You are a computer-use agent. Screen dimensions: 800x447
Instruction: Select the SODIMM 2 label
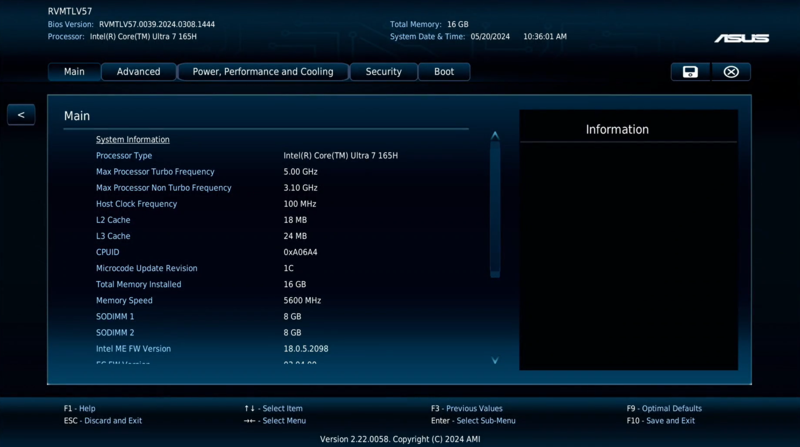tap(115, 333)
